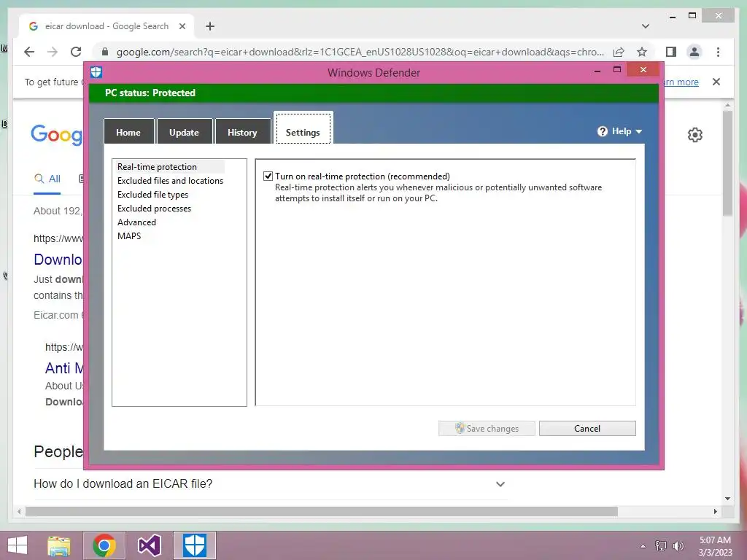
Task: Click the Google logo
Action: point(56,134)
